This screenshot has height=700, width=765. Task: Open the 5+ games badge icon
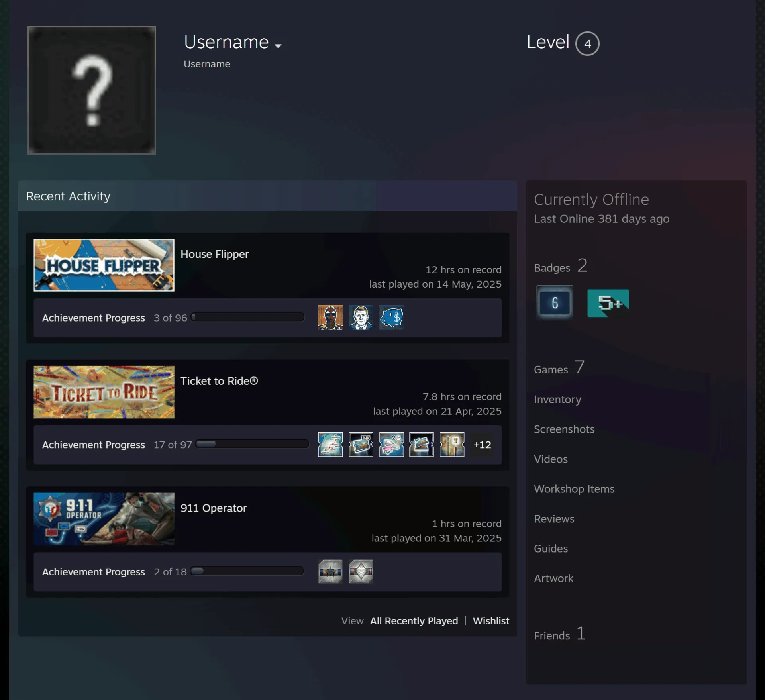click(608, 303)
